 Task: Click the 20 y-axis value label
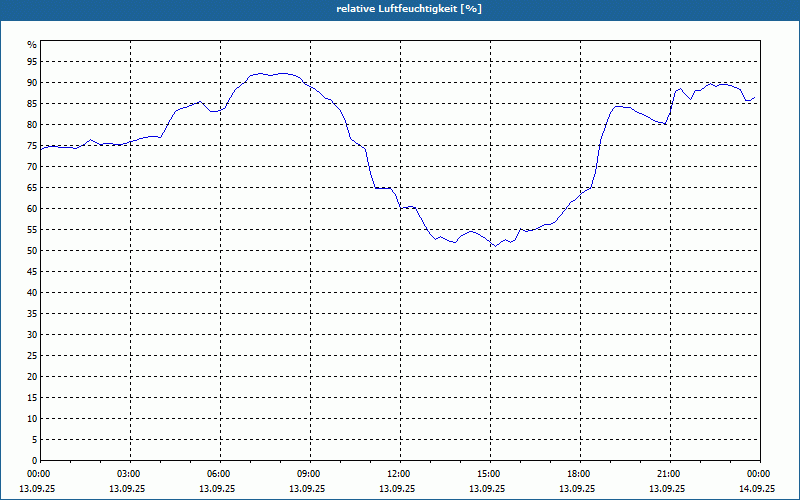click(32, 377)
